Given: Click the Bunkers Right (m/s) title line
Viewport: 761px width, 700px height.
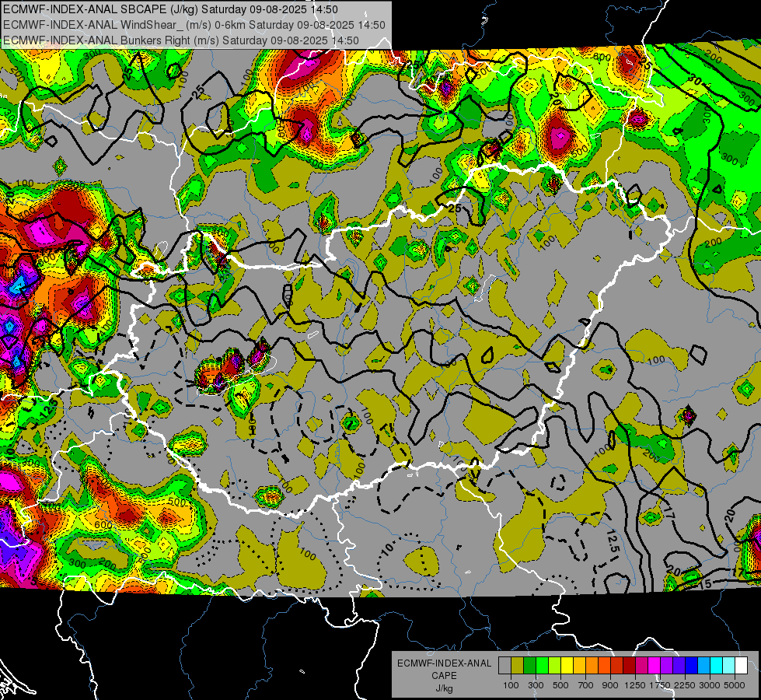Looking at the screenshot, I should (181, 40).
